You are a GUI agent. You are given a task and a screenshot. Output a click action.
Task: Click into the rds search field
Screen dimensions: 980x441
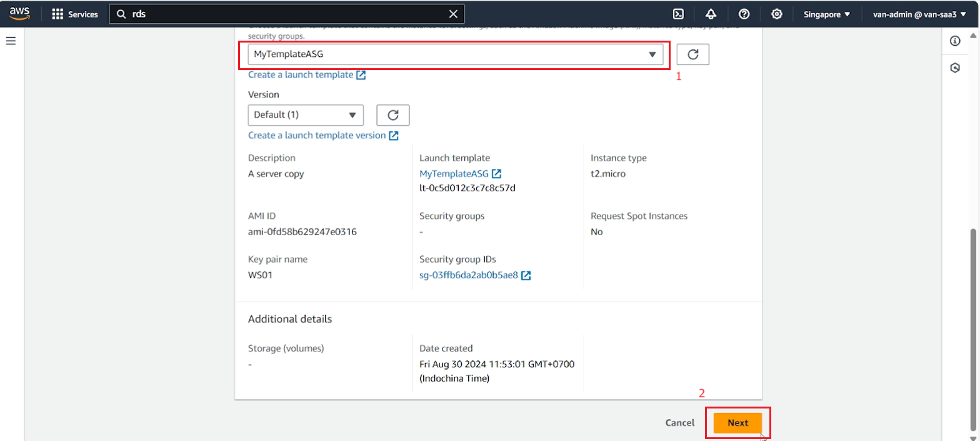287,14
